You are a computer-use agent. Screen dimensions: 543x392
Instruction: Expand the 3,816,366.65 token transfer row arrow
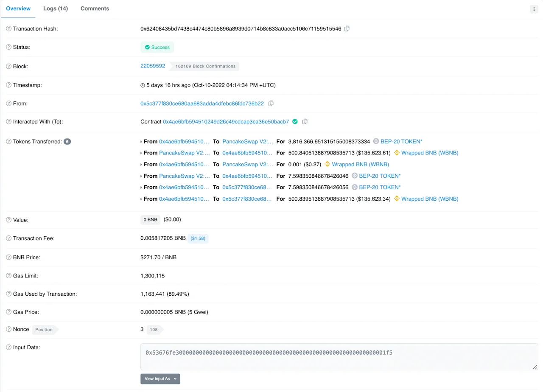click(141, 142)
